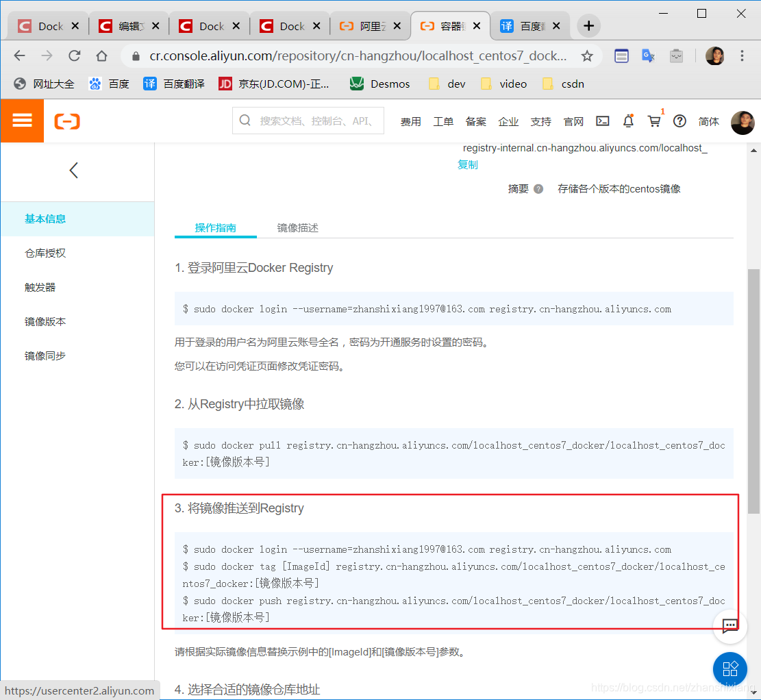Image resolution: width=761 pixels, height=700 pixels.
Task: Click scrollbar up arrow
Action: [x=753, y=151]
